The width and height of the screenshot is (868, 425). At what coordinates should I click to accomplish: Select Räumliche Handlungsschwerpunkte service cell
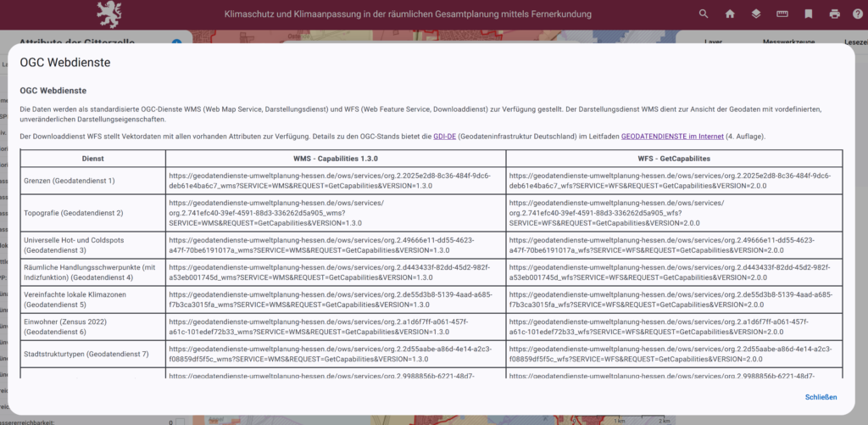tap(93, 272)
